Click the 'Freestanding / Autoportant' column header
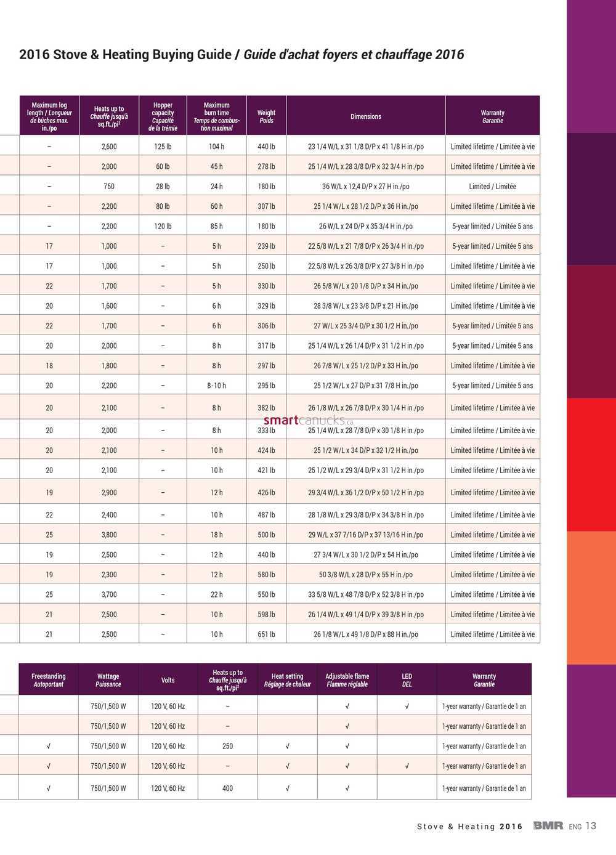The height and width of the screenshot is (855, 616). coord(49,680)
